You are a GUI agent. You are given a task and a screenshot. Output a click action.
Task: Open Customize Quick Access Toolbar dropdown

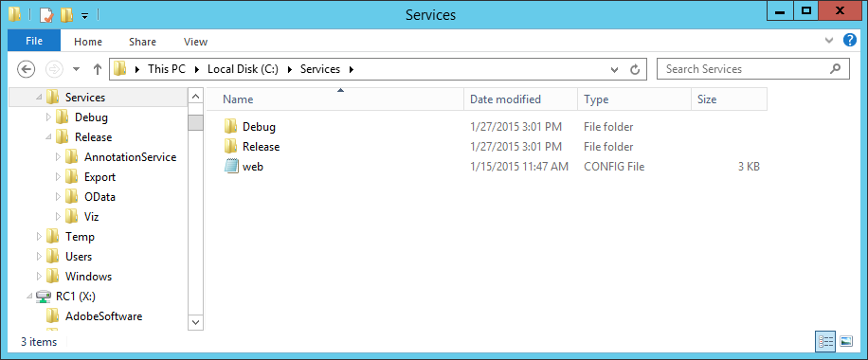(x=84, y=15)
